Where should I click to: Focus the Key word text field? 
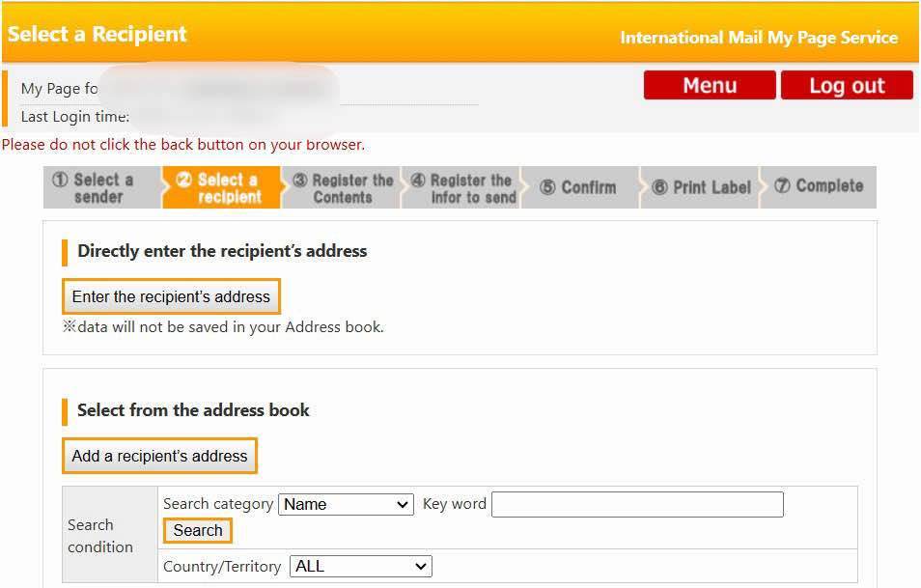(637, 504)
